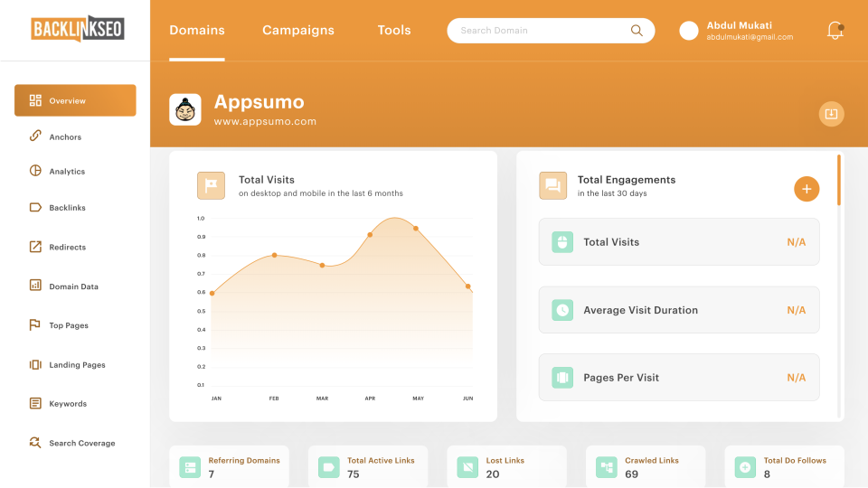This screenshot has width=868, height=488.
Task: Click the Top Pages flag icon
Action: pyautogui.click(x=35, y=324)
